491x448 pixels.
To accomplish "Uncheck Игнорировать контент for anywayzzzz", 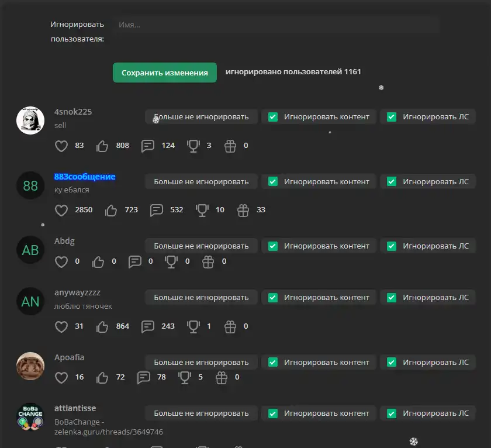I will [273, 297].
